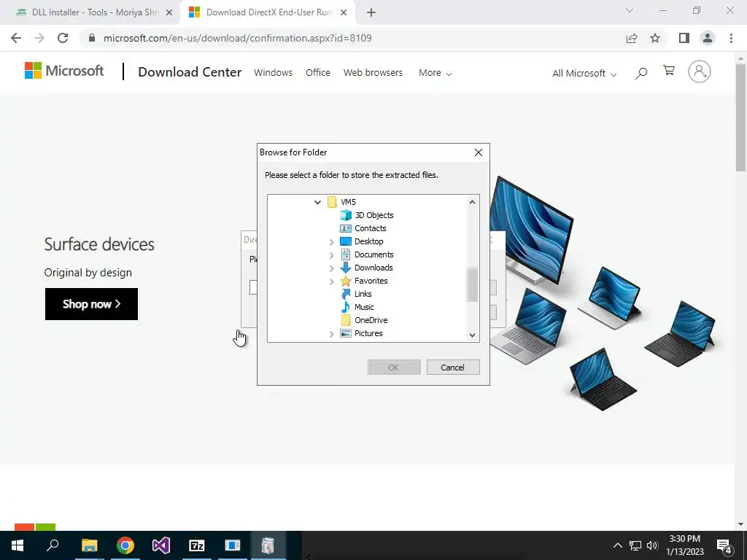The image size is (747, 560).
Task: Bookmark this page with the star icon
Action: coord(656,38)
